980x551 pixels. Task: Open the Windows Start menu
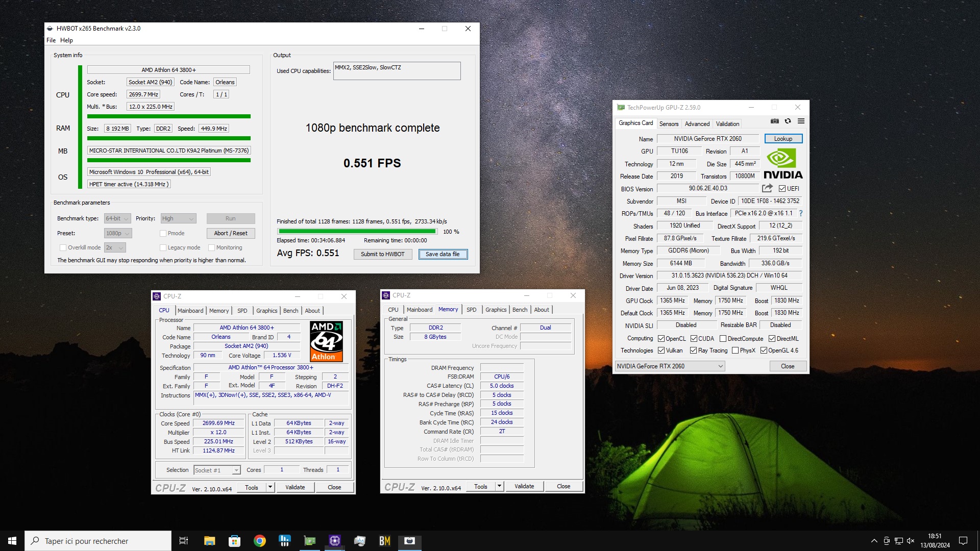point(12,541)
